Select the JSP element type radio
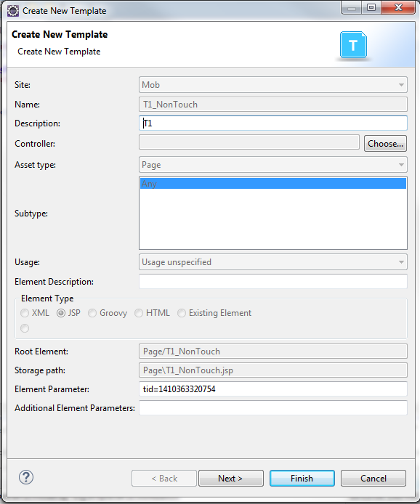 pyautogui.click(x=61, y=313)
